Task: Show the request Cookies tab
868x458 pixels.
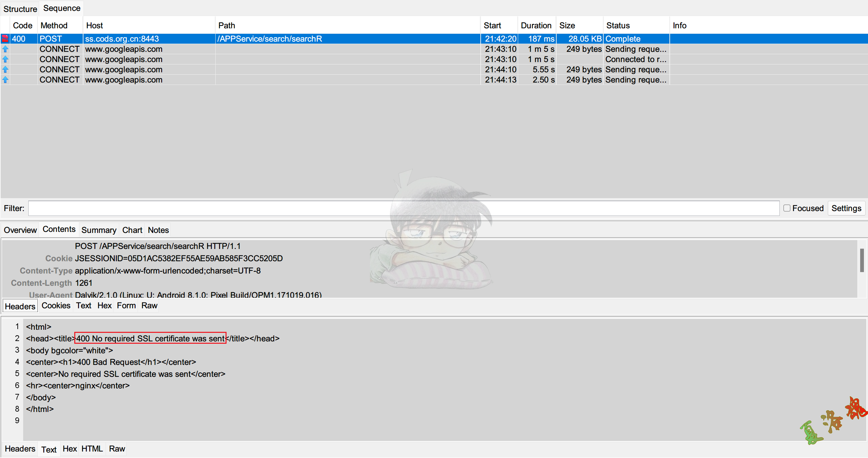Action: coord(56,306)
